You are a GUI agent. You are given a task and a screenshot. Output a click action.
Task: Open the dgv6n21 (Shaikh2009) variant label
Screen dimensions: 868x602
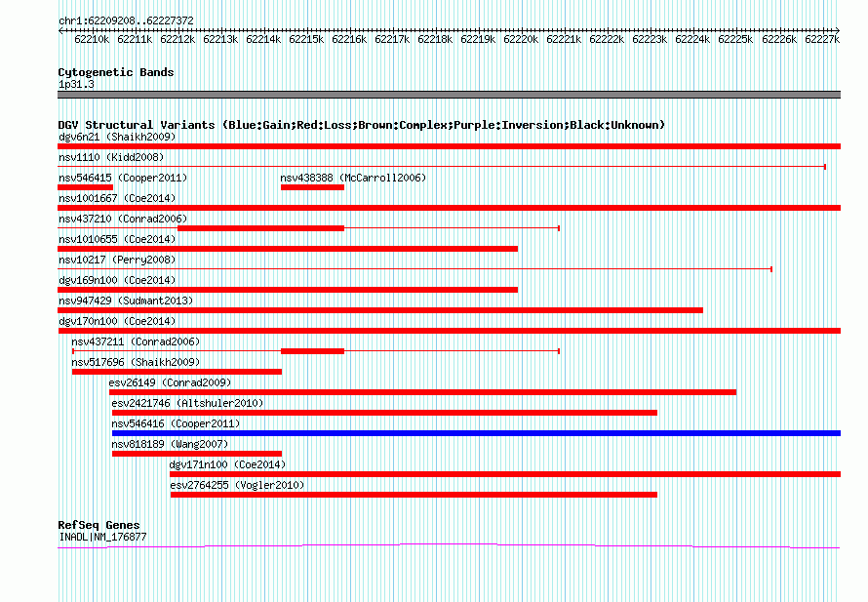point(117,137)
